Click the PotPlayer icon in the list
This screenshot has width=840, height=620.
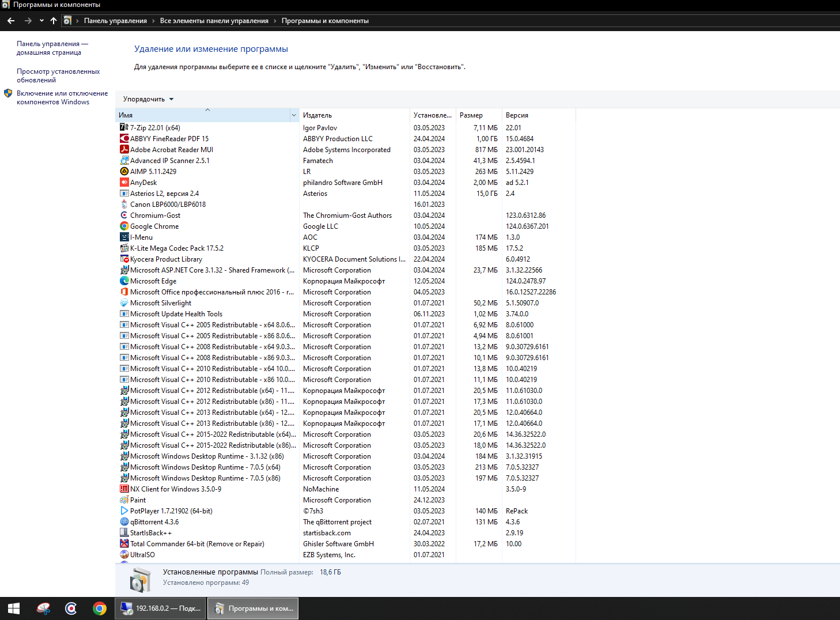(x=124, y=511)
